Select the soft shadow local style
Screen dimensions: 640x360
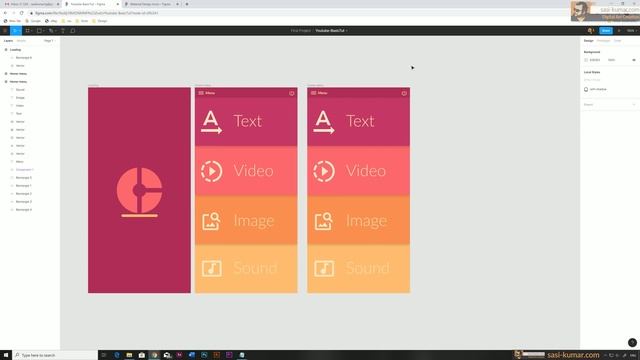(x=596, y=89)
